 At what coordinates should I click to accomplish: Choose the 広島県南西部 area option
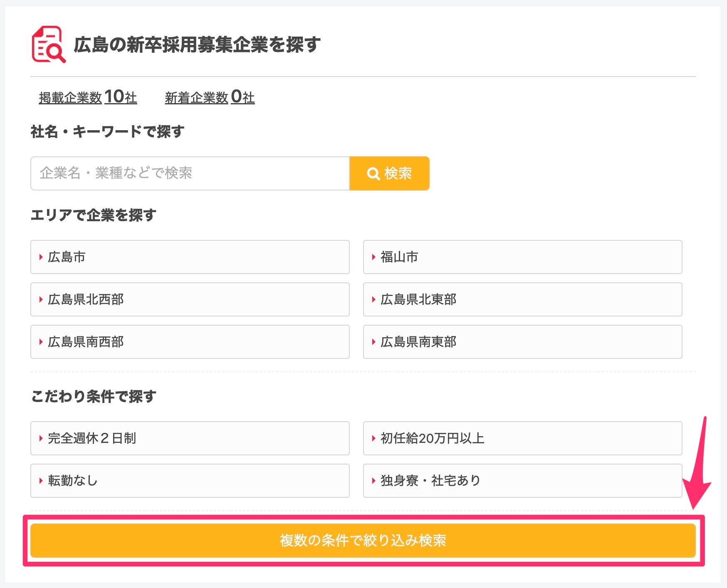click(190, 342)
